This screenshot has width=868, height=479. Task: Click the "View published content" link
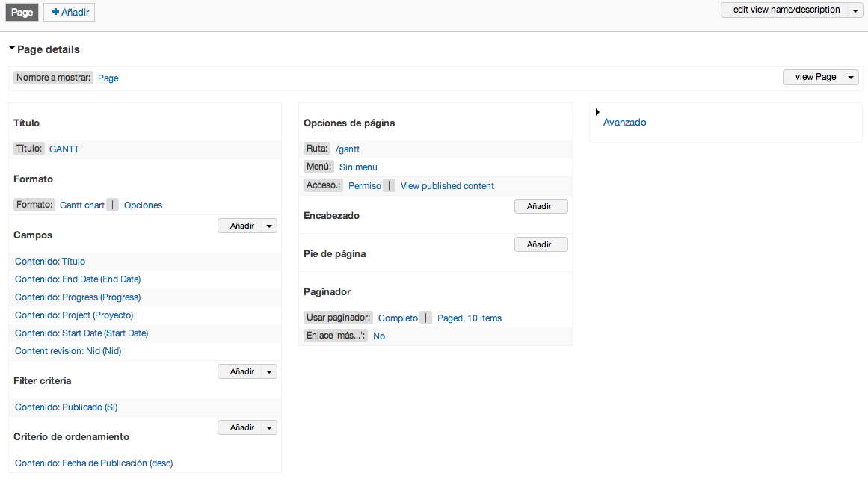(x=446, y=185)
